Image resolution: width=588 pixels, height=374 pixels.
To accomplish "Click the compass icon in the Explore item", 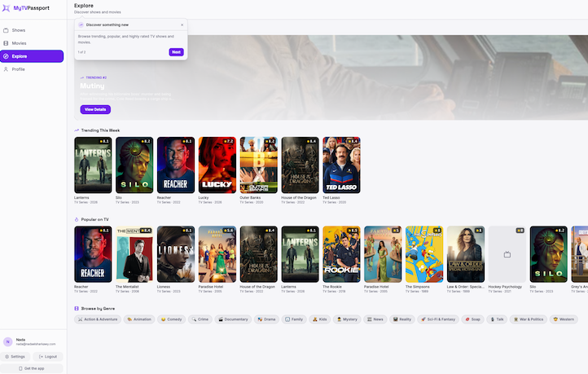I will coord(6,56).
